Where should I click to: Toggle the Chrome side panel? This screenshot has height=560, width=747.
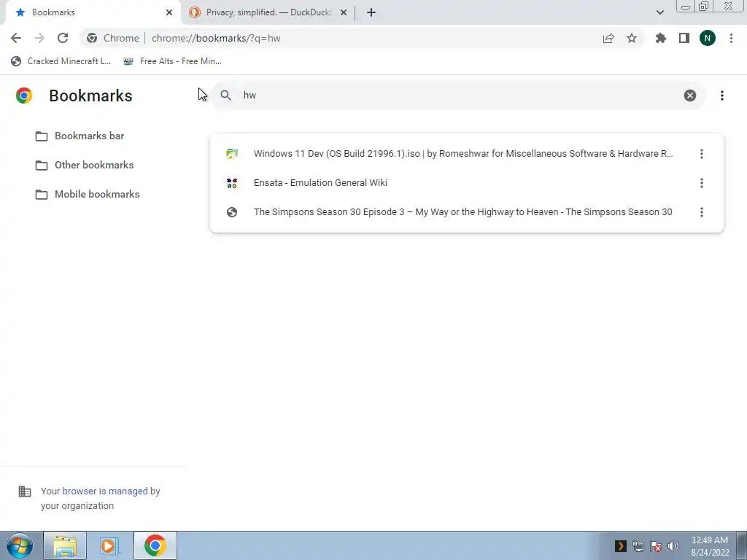(684, 38)
